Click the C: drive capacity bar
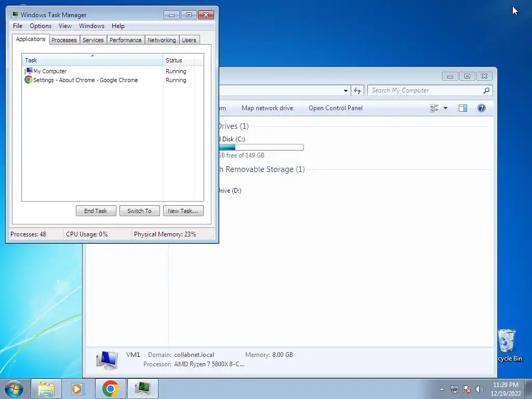 261,147
